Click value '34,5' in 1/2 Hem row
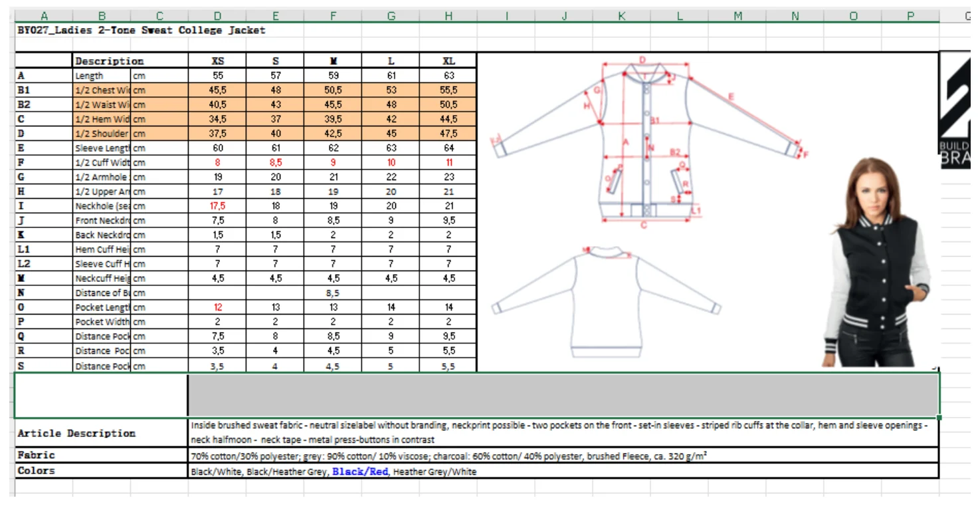 click(x=218, y=119)
